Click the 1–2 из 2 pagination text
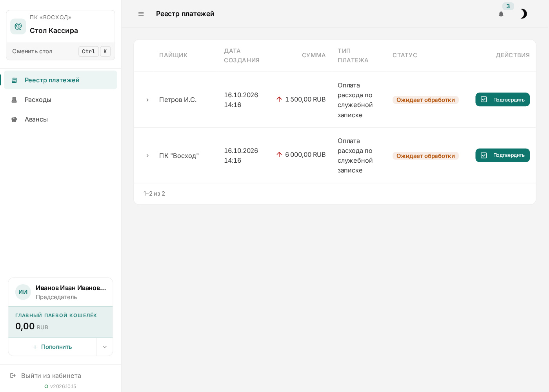549x392 pixels. pos(154,194)
